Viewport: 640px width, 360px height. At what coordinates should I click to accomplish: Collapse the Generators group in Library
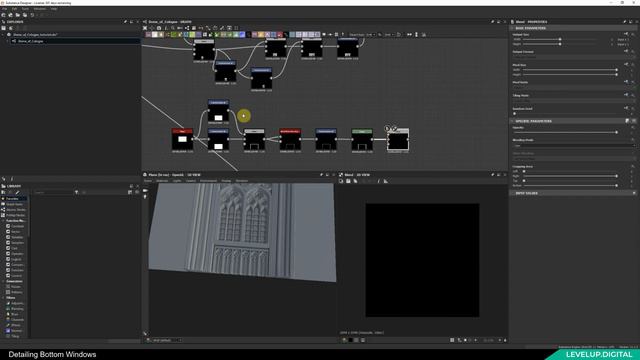3,281
